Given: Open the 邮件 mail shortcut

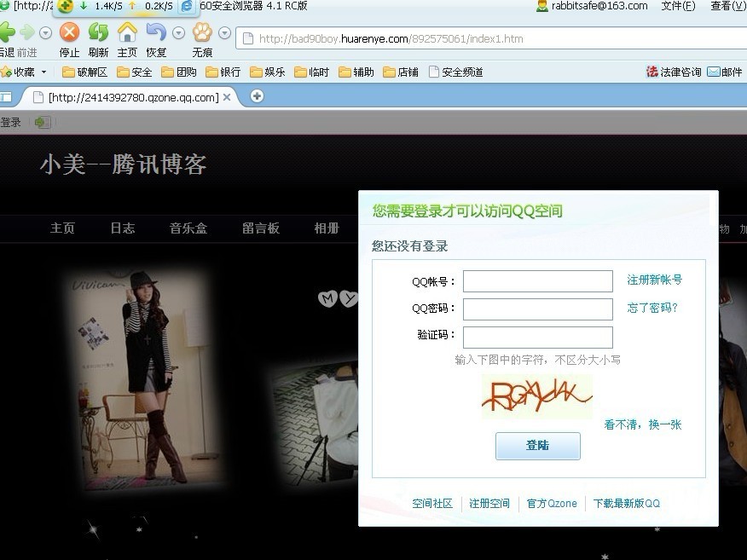Looking at the screenshot, I should click(x=725, y=72).
